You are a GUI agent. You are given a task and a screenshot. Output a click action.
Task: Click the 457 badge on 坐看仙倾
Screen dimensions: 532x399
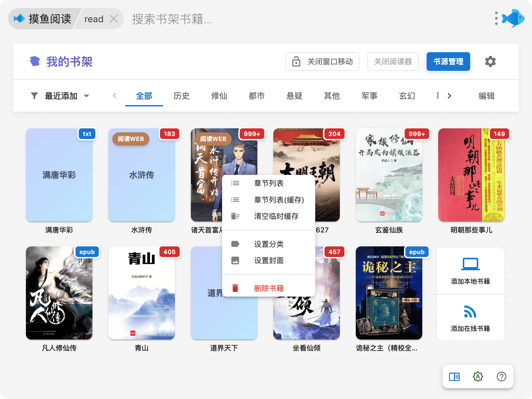pos(334,252)
